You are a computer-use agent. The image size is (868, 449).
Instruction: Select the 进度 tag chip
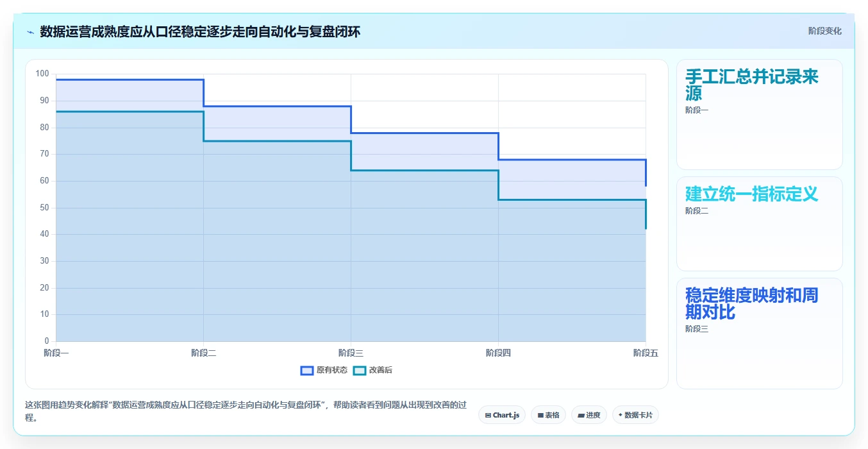point(588,415)
